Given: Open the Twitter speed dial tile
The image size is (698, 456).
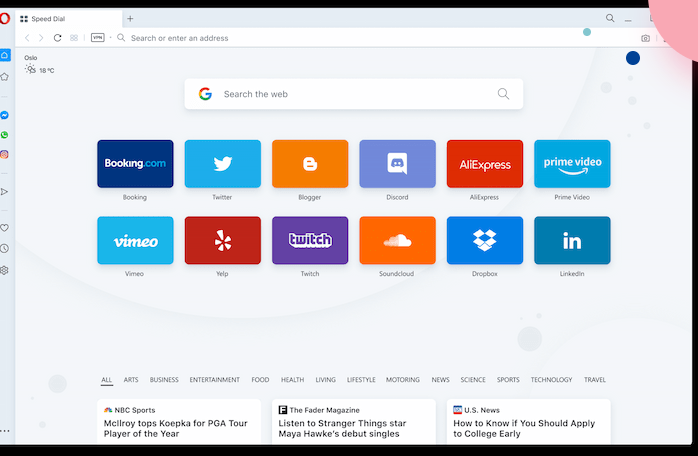Looking at the screenshot, I should tap(223, 164).
